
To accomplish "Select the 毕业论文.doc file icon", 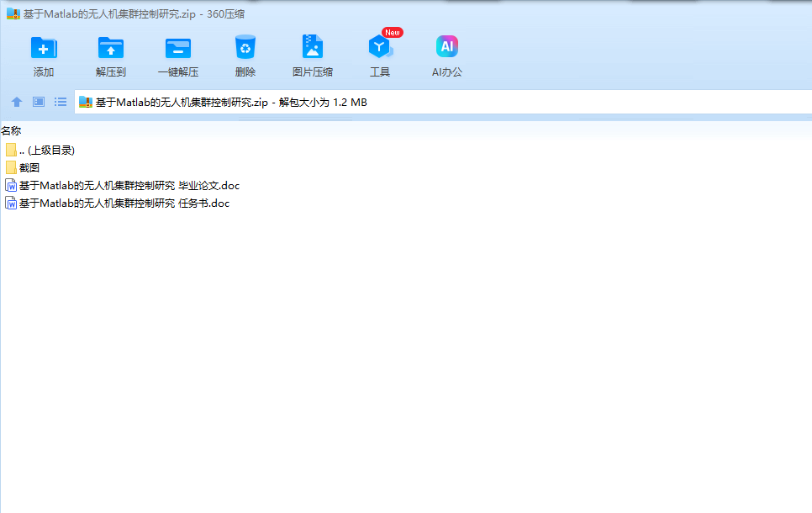I will 11,186.
